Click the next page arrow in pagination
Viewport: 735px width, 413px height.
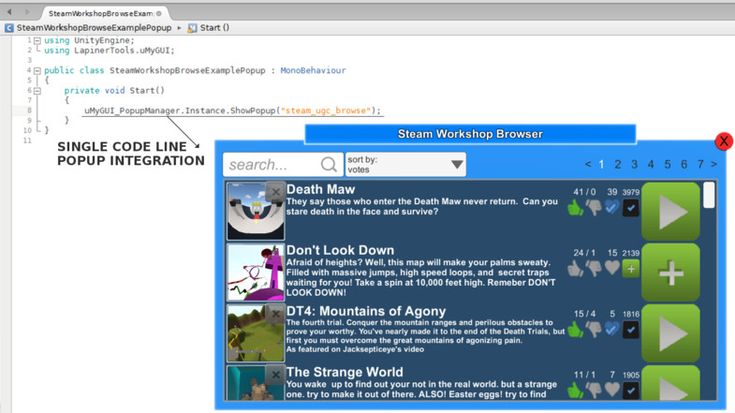coord(714,164)
